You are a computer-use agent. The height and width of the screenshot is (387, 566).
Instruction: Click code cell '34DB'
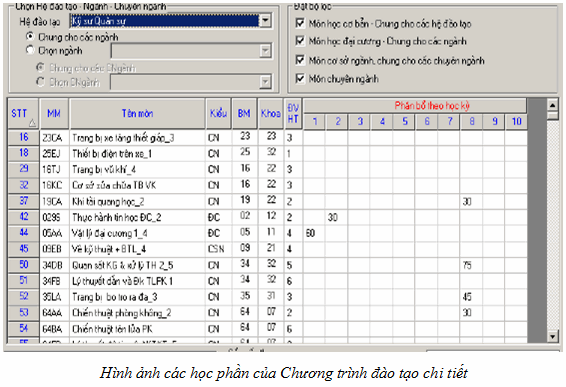(x=54, y=265)
